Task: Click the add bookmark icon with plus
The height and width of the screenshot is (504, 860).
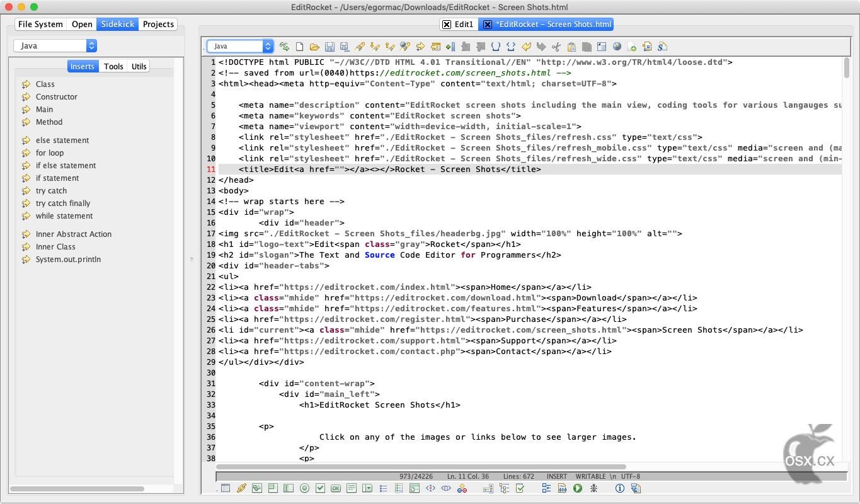Action: (x=450, y=47)
